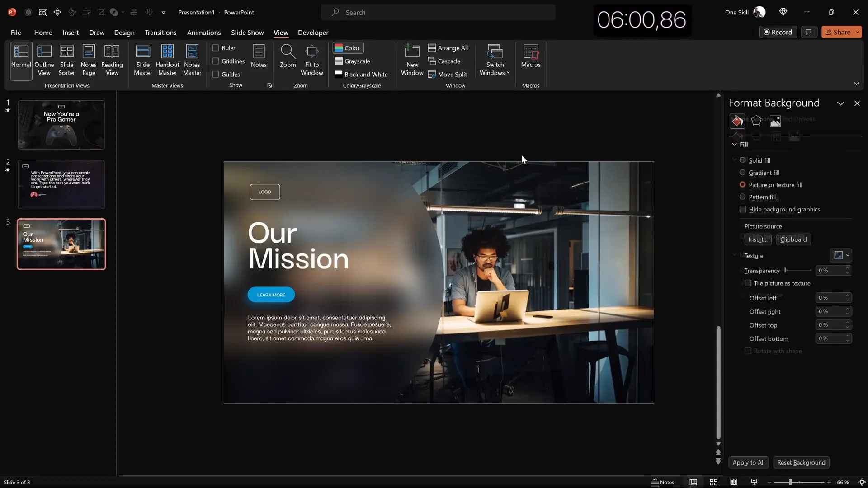The width and height of the screenshot is (868, 488).
Task: Collapse the Fill section
Action: coord(735,145)
